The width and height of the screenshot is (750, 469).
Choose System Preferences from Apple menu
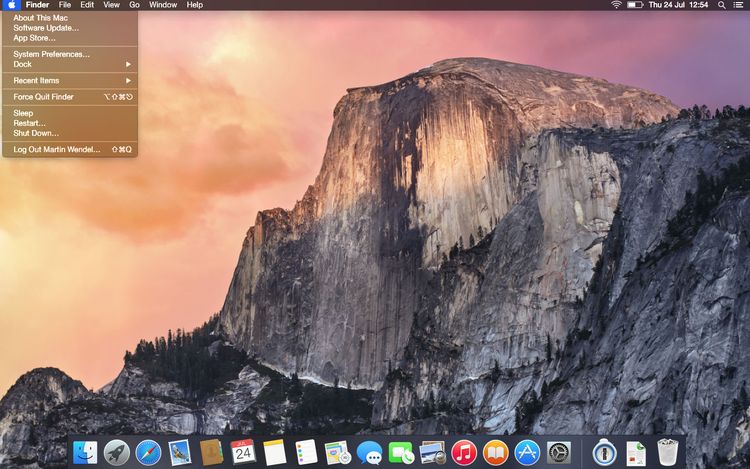(x=51, y=54)
